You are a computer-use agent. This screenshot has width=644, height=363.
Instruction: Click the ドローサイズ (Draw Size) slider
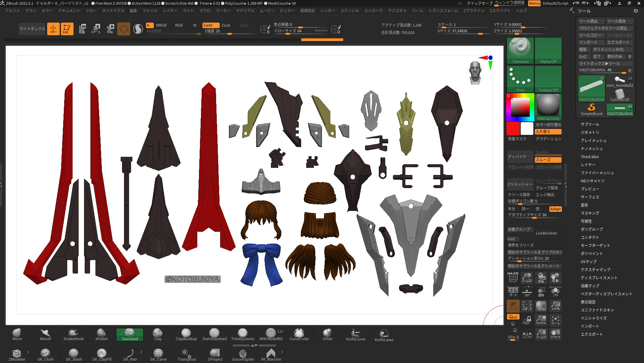(x=300, y=31)
